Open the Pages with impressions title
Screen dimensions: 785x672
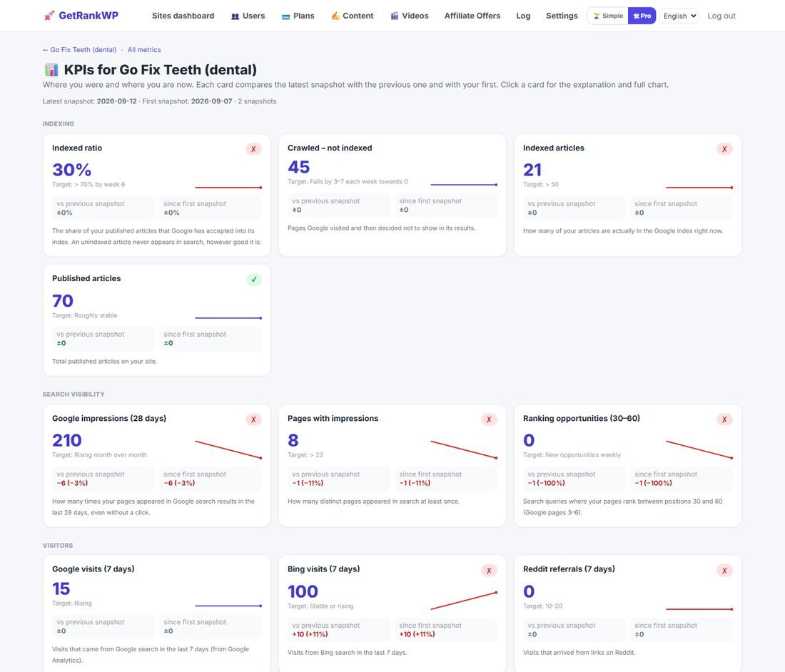(333, 418)
